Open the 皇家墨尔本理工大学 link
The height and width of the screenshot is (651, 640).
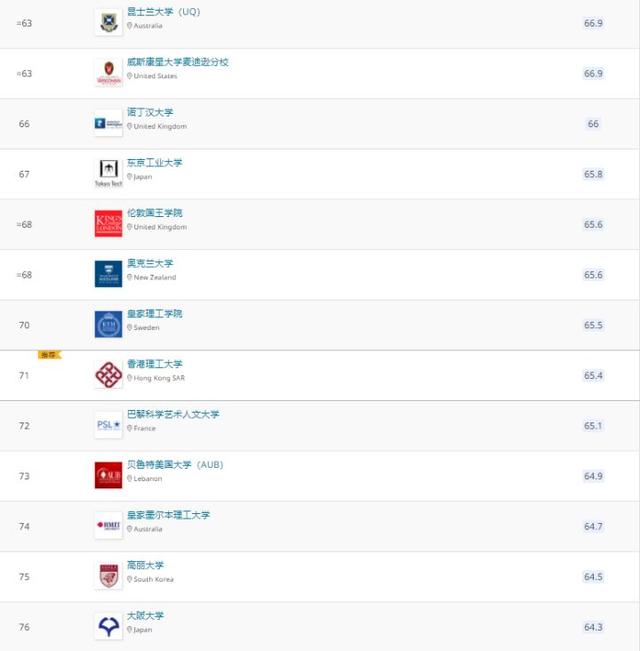point(168,515)
